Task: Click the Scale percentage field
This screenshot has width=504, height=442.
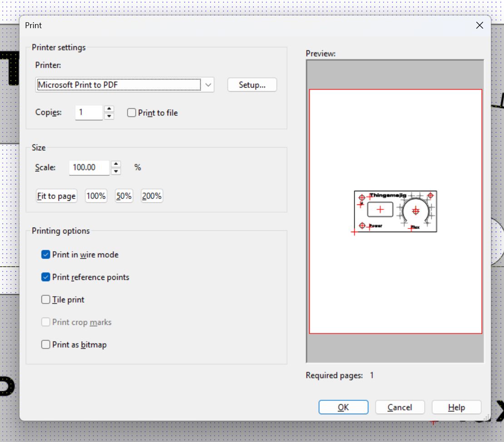Action: tap(89, 168)
